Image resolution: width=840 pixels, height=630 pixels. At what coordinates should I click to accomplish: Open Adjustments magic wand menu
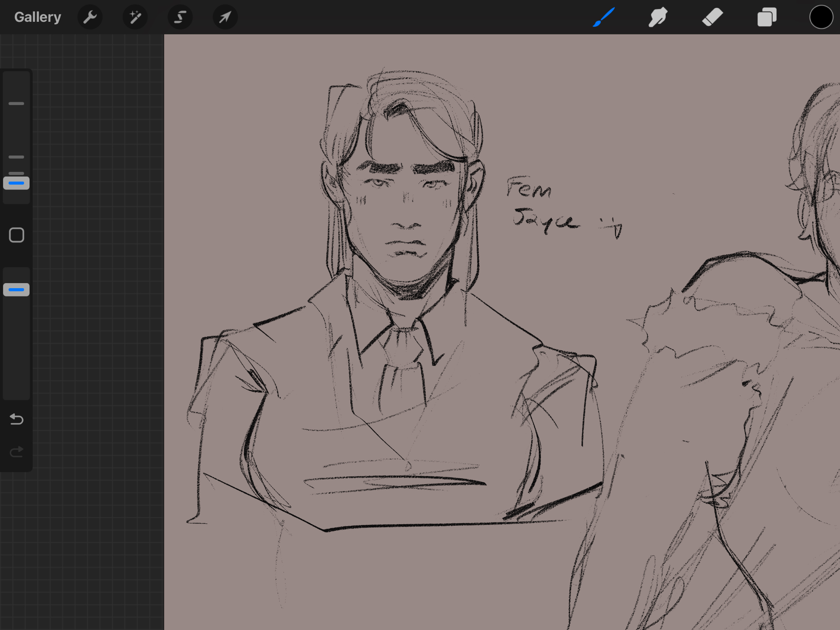point(135,17)
